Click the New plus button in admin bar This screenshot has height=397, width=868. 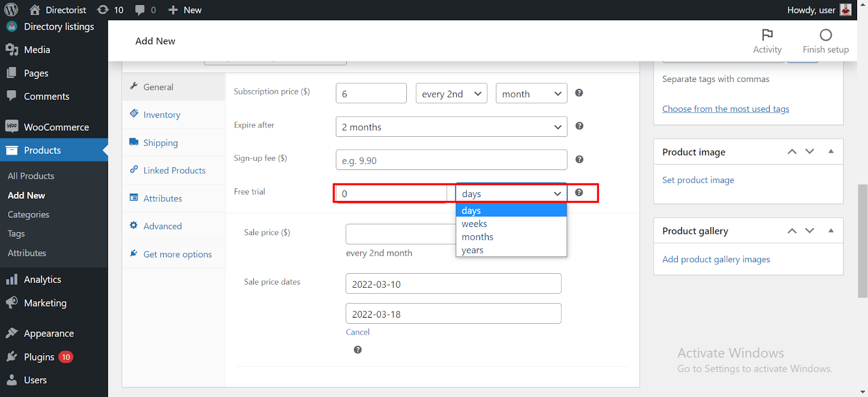click(185, 10)
